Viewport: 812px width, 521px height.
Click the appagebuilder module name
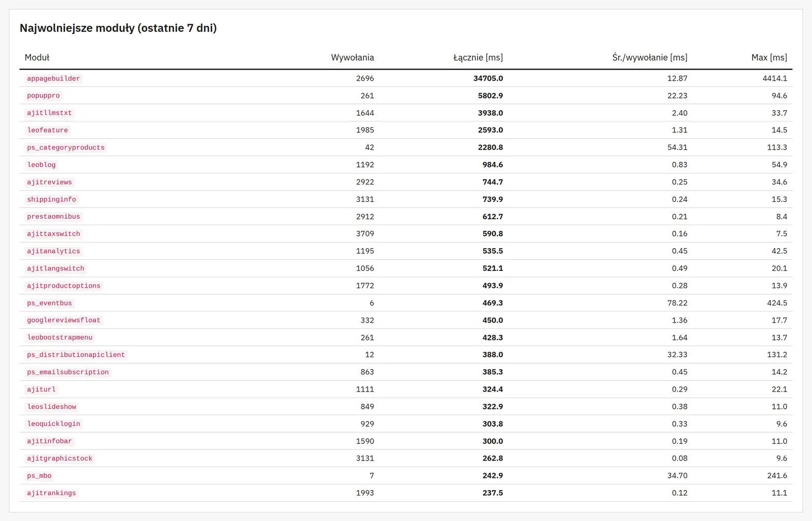[53, 79]
